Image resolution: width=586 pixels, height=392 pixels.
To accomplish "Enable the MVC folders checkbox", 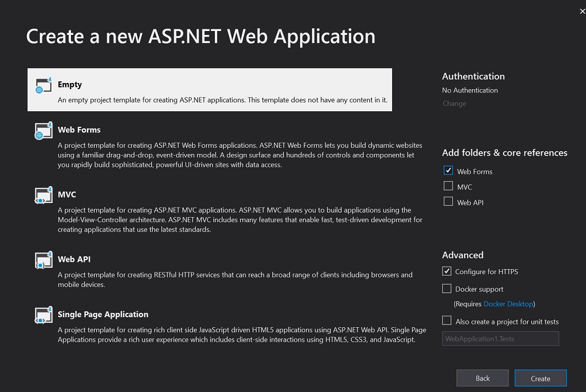I will click(x=448, y=187).
